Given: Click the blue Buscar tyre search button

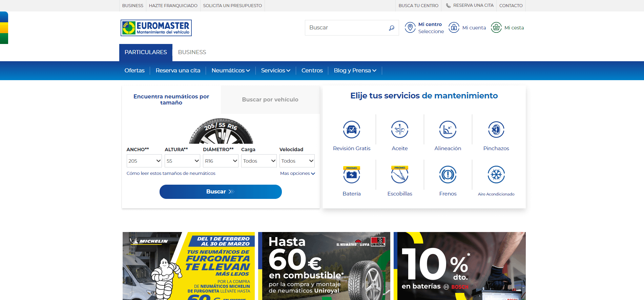Looking at the screenshot, I should point(221,192).
